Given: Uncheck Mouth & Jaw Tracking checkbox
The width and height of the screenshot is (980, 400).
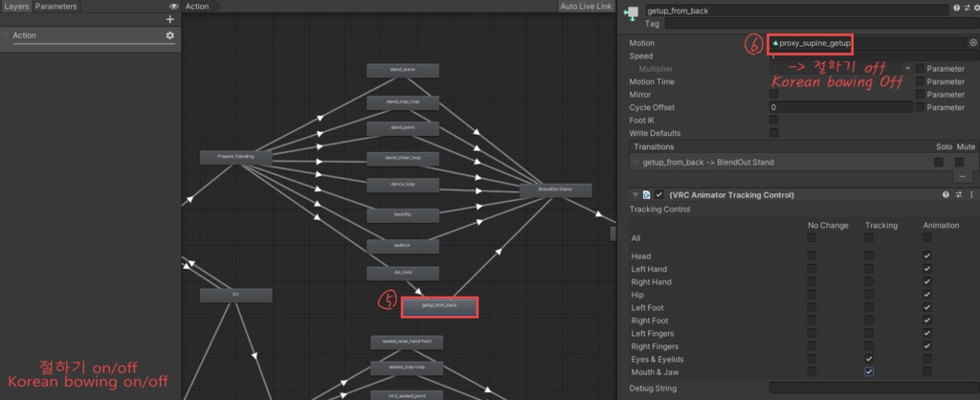Looking at the screenshot, I should pos(869,372).
